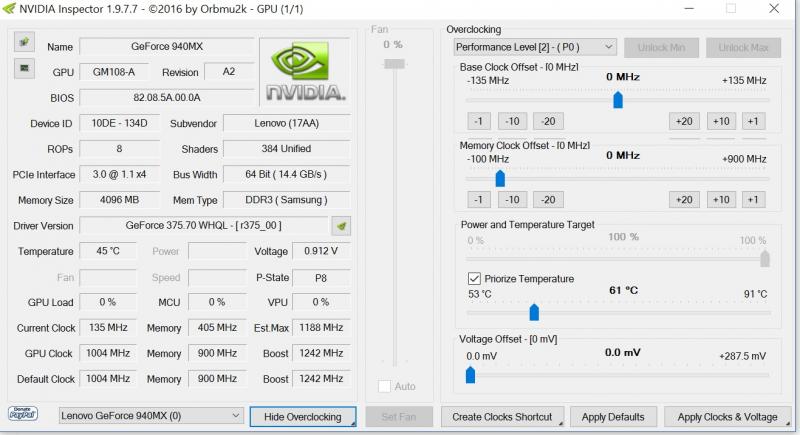Click the Unlock Min button
800x435 pixels.
(x=661, y=47)
